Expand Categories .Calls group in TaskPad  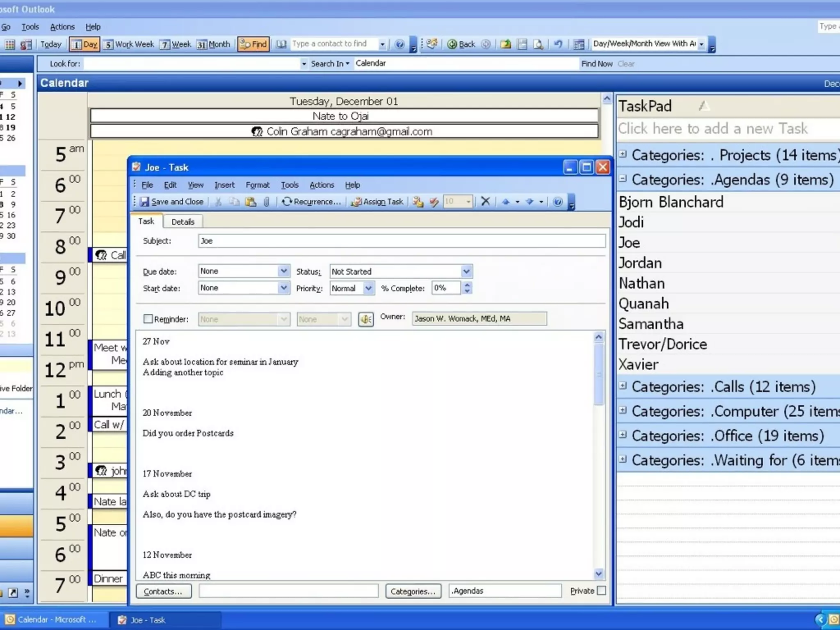click(623, 386)
